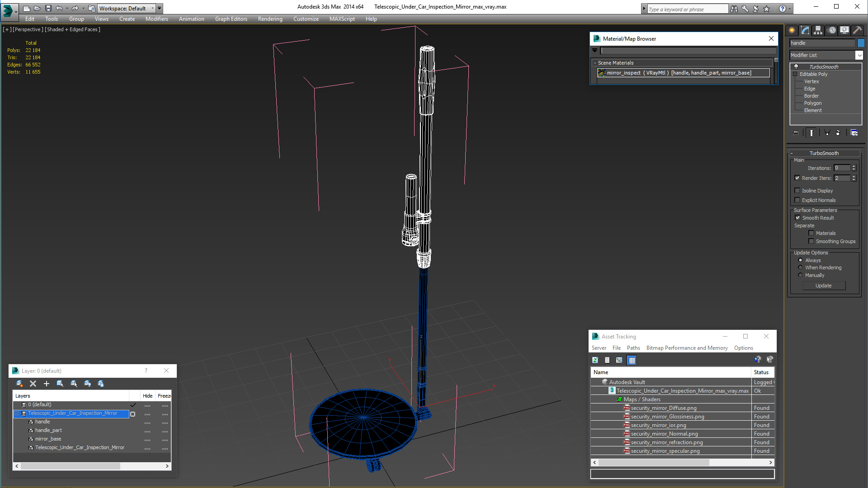Select When Rendering update option
868x488 pixels.
point(800,267)
